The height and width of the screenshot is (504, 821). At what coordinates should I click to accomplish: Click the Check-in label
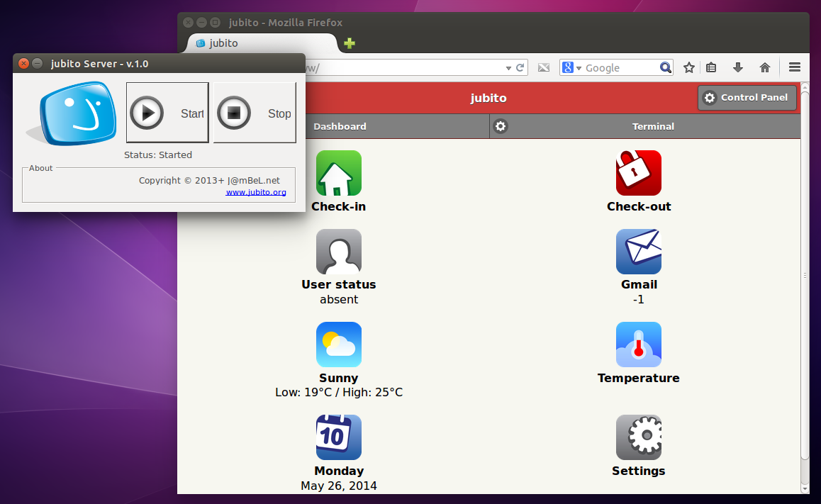(339, 207)
